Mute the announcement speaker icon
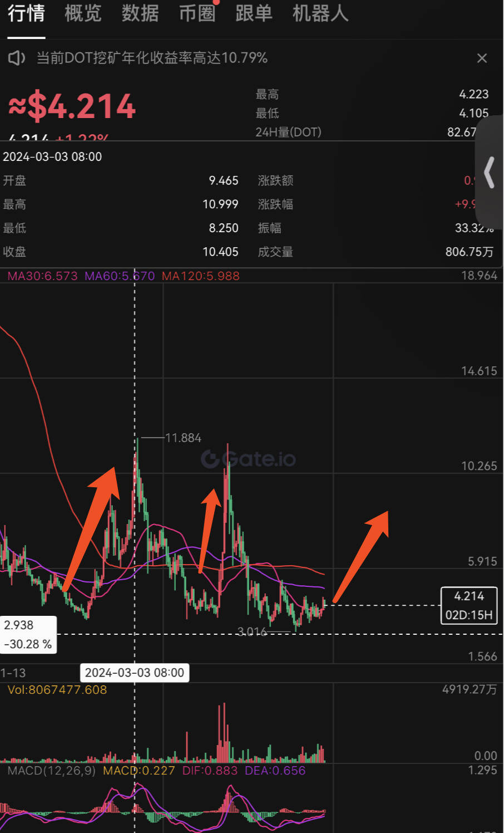 [x=16, y=58]
